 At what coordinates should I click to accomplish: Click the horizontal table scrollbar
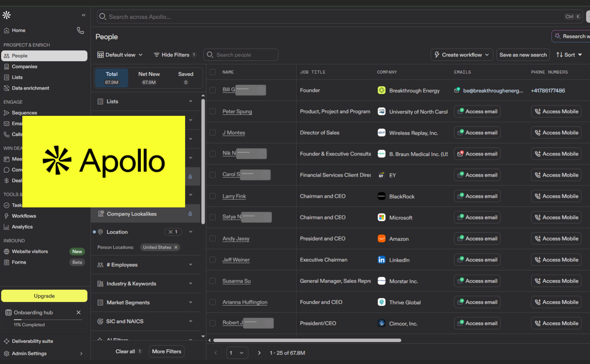(x=307, y=340)
